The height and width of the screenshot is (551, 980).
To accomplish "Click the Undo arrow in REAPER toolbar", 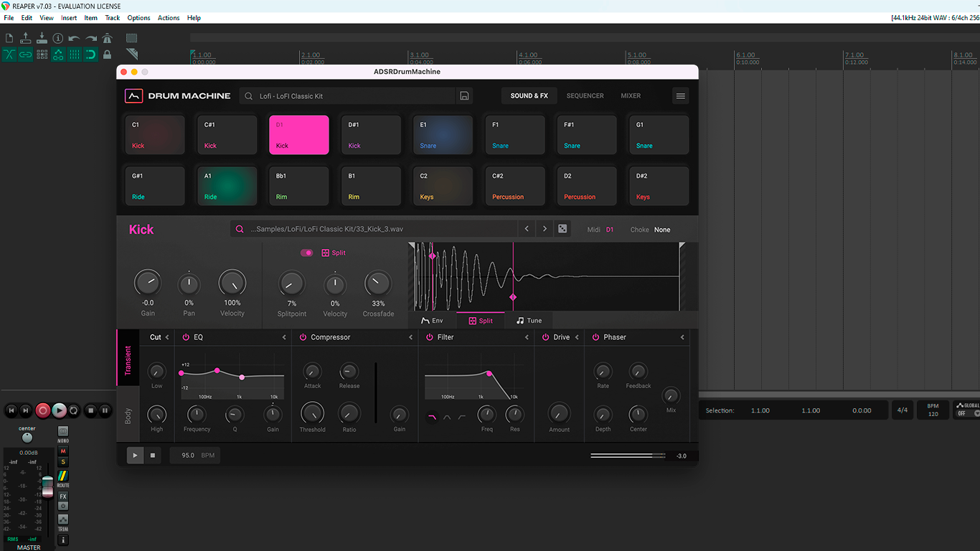I will [x=75, y=38].
